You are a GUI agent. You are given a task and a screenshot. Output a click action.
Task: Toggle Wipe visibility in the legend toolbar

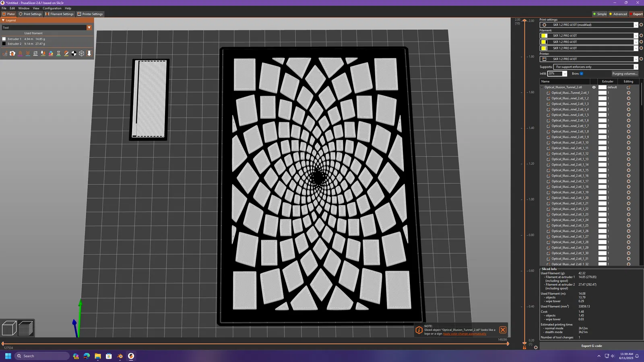12,53
